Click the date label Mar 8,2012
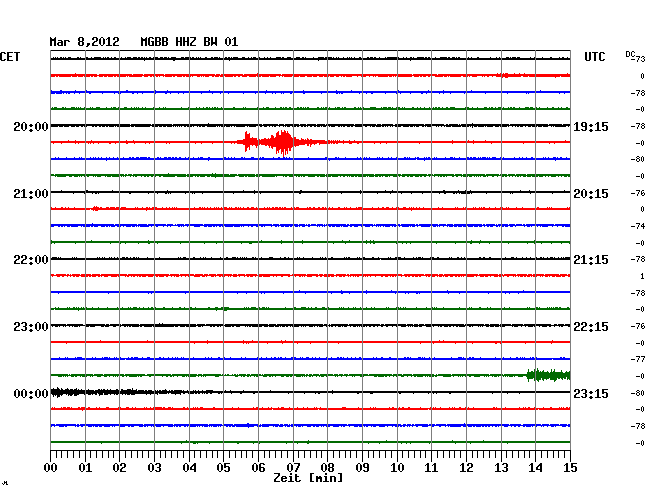This screenshot has width=650, height=494. tap(85, 42)
